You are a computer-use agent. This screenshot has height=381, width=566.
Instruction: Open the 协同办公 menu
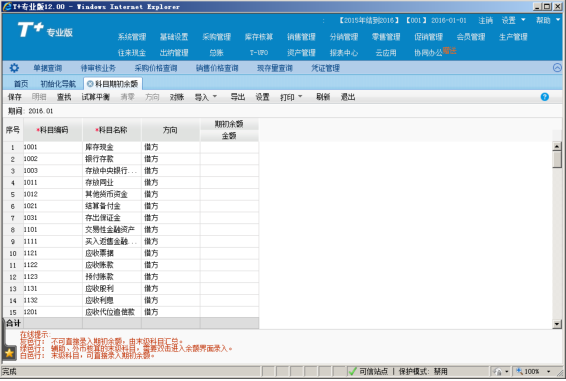pos(428,53)
